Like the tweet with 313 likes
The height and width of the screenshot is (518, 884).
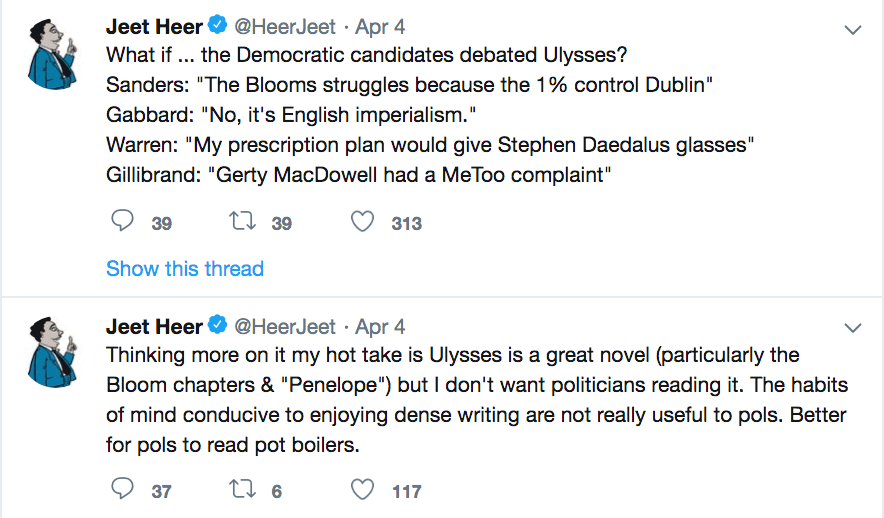click(x=362, y=223)
